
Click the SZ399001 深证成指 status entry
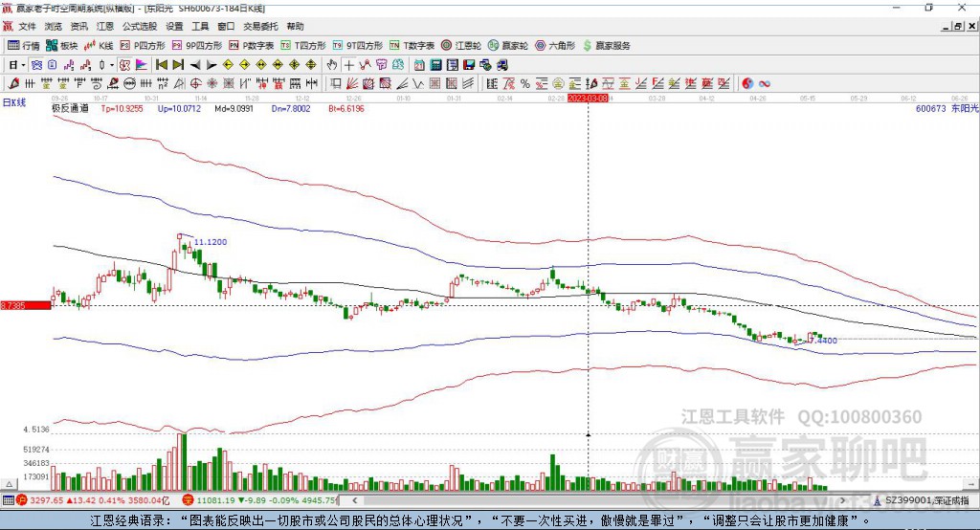(922, 500)
